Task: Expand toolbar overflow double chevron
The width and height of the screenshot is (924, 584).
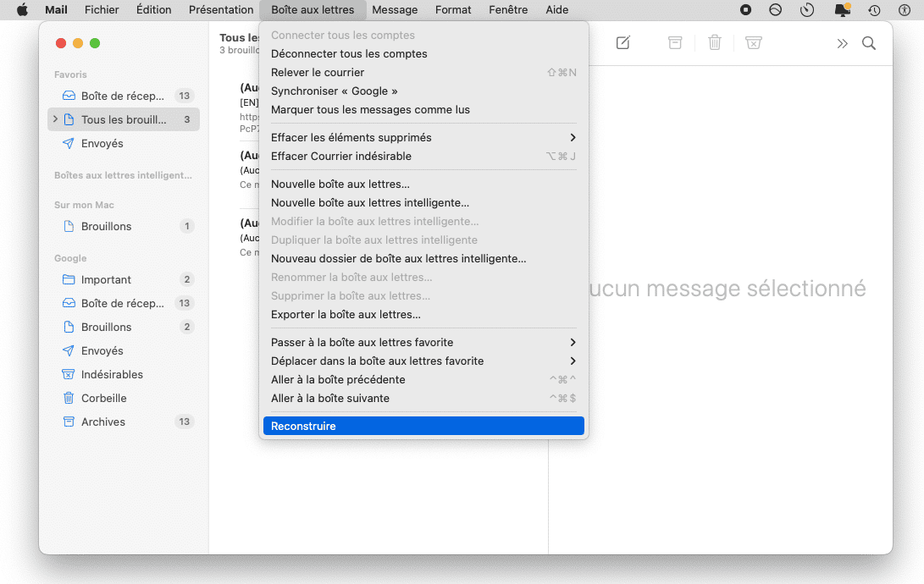Action: (x=842, y=43)
